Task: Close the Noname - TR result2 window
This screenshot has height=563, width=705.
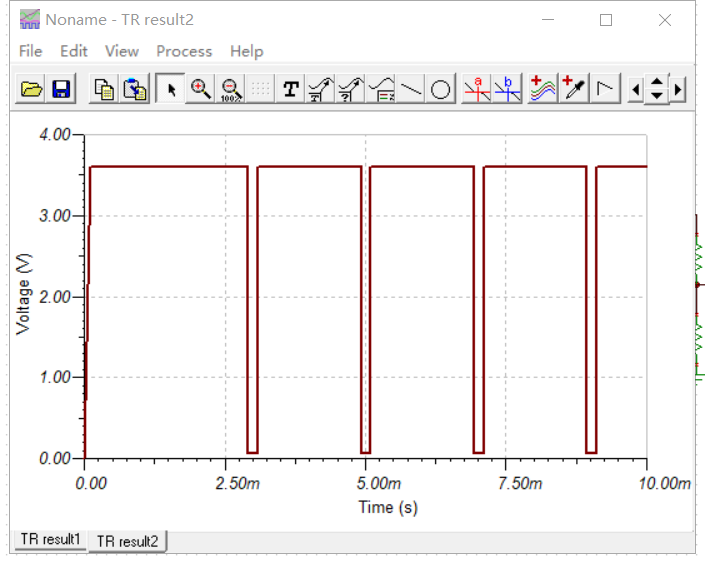Action: click(665, 20)
